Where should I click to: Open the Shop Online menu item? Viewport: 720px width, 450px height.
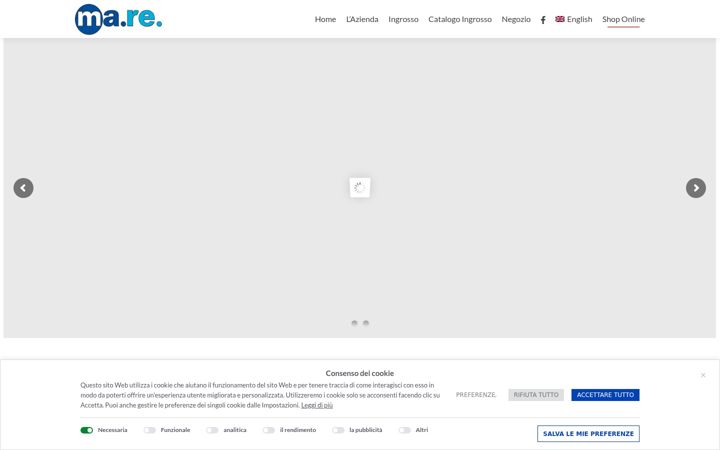pos(623,19)
